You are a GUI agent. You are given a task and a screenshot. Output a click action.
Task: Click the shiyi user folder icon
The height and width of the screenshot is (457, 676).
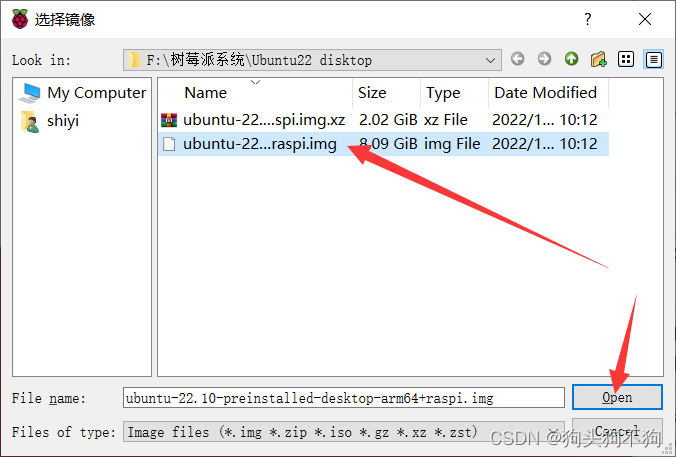pos(30,121)
